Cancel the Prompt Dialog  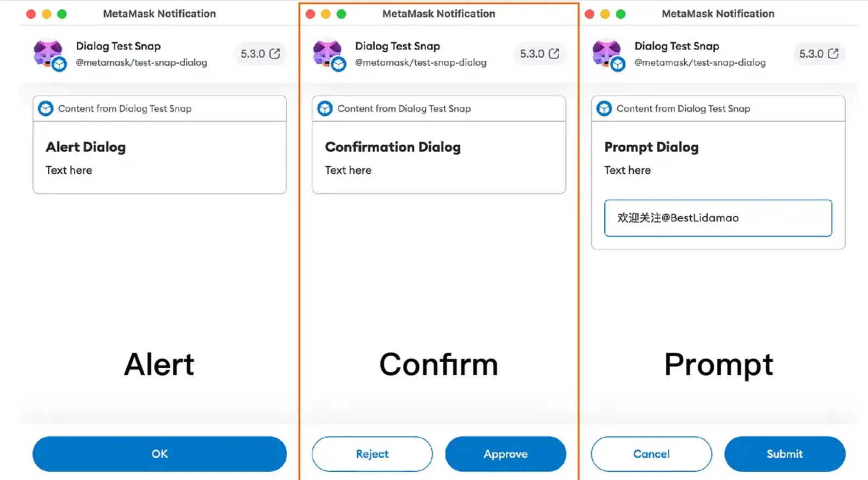tap(651, 454)
